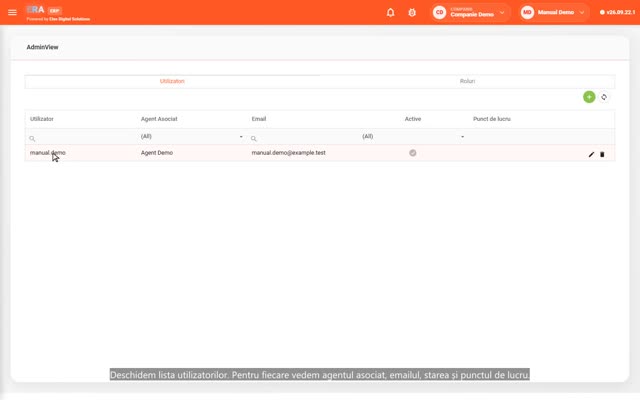Switch to the Roluri tab
The image size is (640, 400).
[x=467, y=81]
